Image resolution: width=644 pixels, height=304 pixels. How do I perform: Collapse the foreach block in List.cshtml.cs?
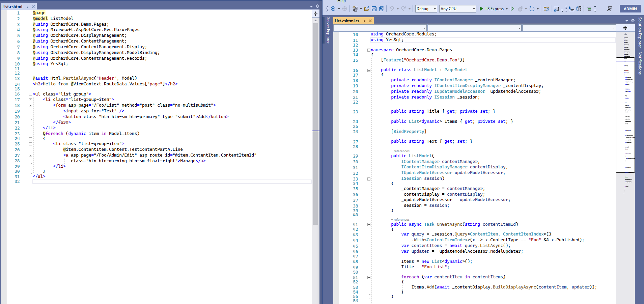tap(369, 277)
